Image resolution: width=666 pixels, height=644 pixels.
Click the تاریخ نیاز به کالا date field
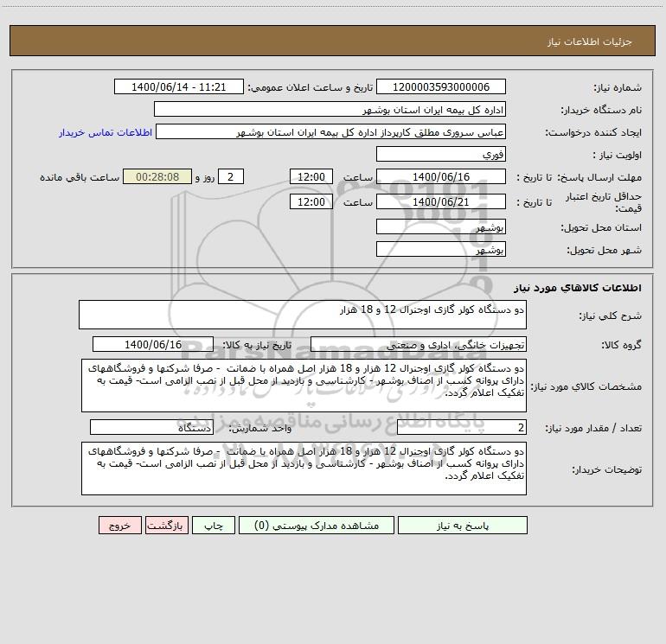(153, 344)
